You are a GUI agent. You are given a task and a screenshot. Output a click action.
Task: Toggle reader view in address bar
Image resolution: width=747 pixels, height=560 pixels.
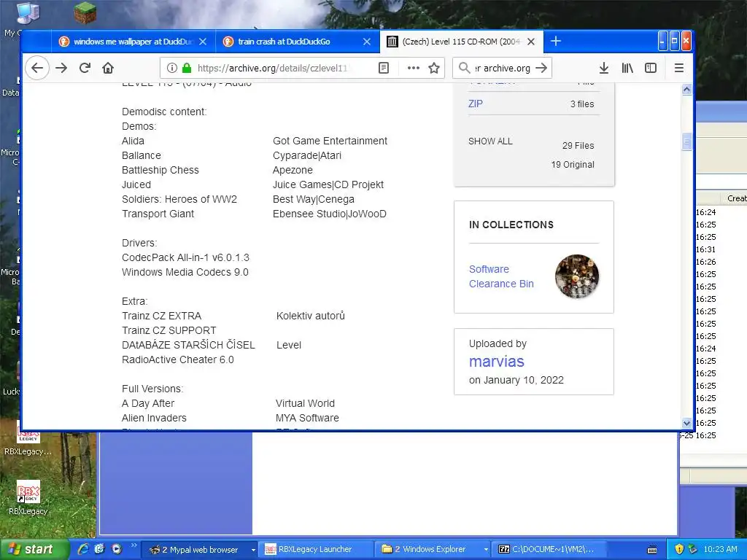click(x=384, y=68)
